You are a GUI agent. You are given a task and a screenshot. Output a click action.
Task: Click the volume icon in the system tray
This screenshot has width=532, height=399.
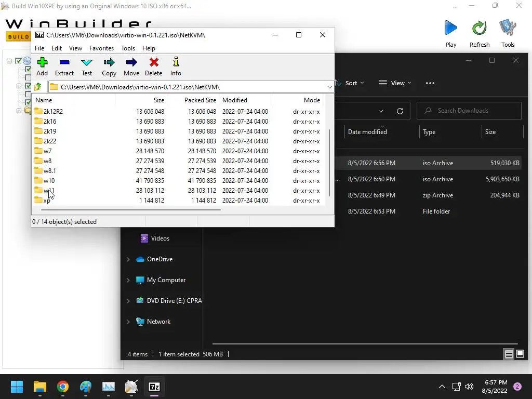(x=469, y=387)
